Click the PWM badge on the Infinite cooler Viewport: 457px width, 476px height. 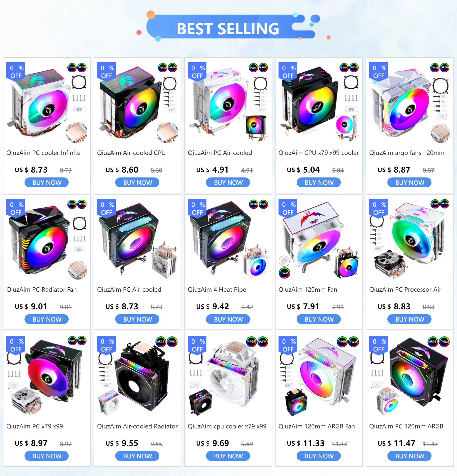72,67
